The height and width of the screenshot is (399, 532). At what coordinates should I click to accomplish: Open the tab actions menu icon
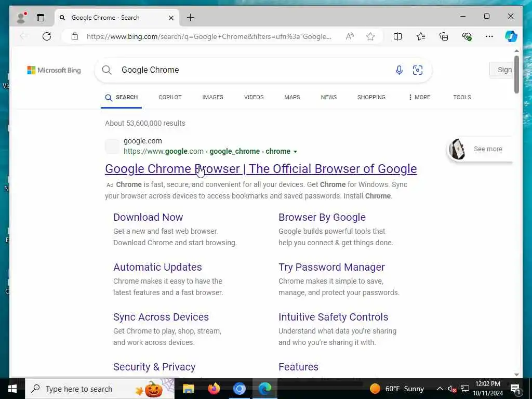point(41,18)
